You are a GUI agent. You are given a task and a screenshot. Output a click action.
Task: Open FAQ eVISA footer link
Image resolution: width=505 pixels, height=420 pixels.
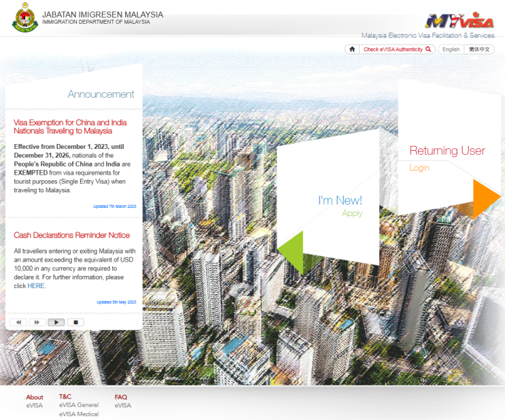click(x=123, y=405)
